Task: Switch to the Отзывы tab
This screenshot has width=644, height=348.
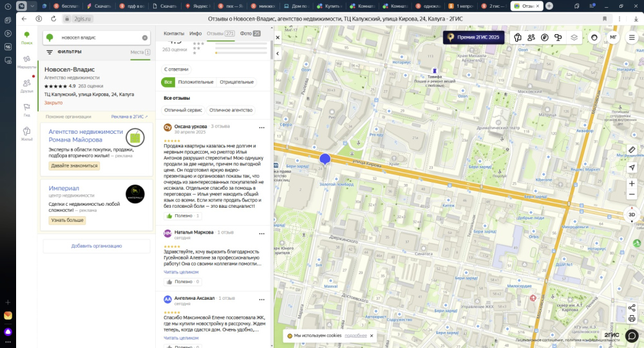Action: 220,33
